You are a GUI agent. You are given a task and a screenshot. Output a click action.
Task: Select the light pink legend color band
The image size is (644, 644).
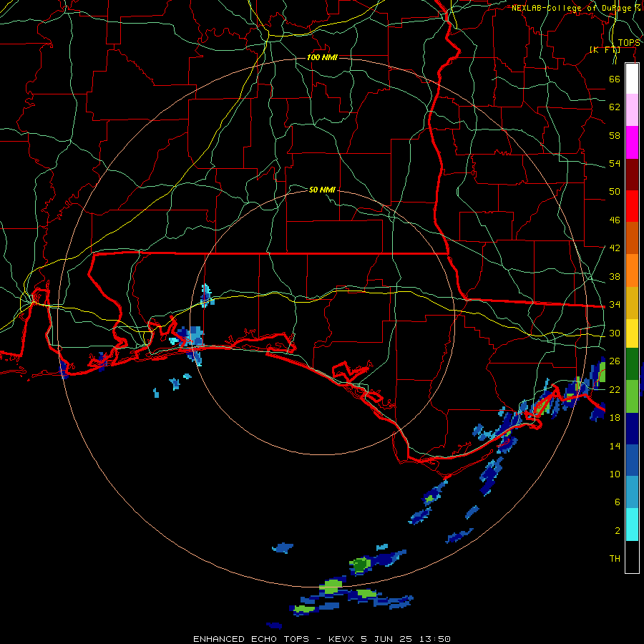[632, 110]
